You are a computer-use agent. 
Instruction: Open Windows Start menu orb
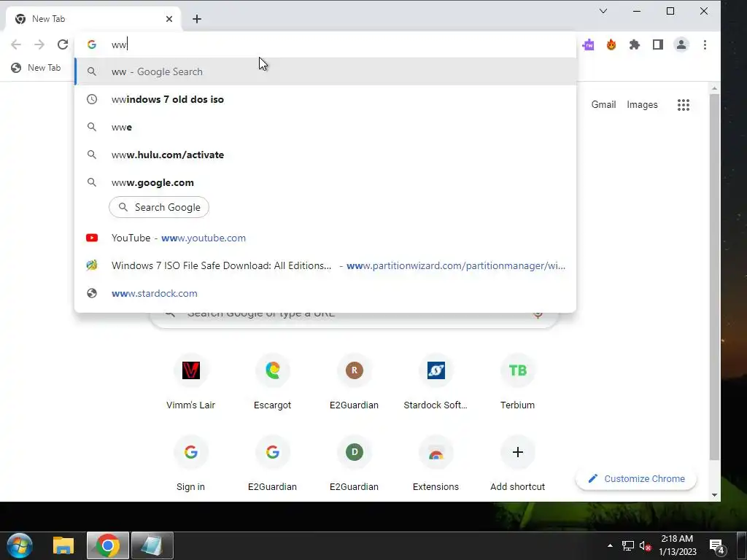[20, 545]
